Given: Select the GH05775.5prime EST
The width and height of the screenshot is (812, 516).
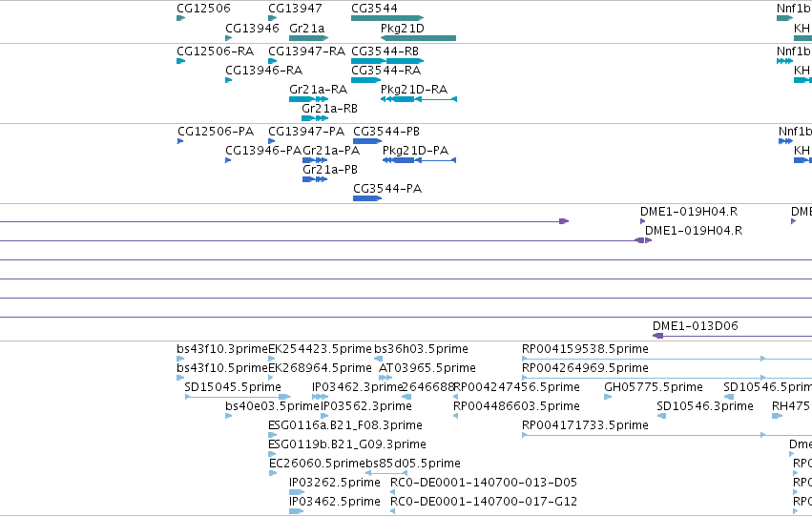Looking at the screenshot, I should coord(608,397).
